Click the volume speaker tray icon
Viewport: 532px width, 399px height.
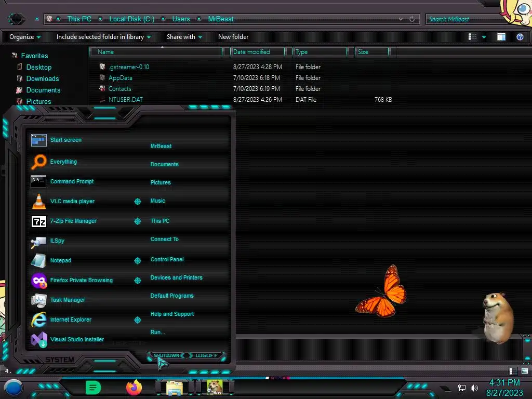click(474, 388)
